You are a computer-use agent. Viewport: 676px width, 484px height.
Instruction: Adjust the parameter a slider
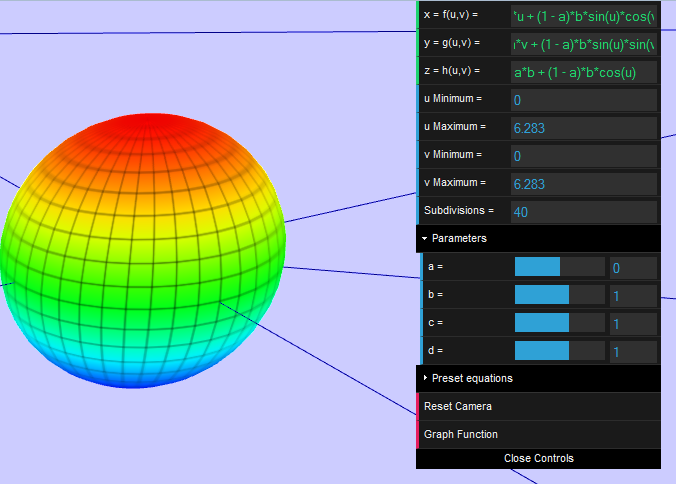click(559, 267)
